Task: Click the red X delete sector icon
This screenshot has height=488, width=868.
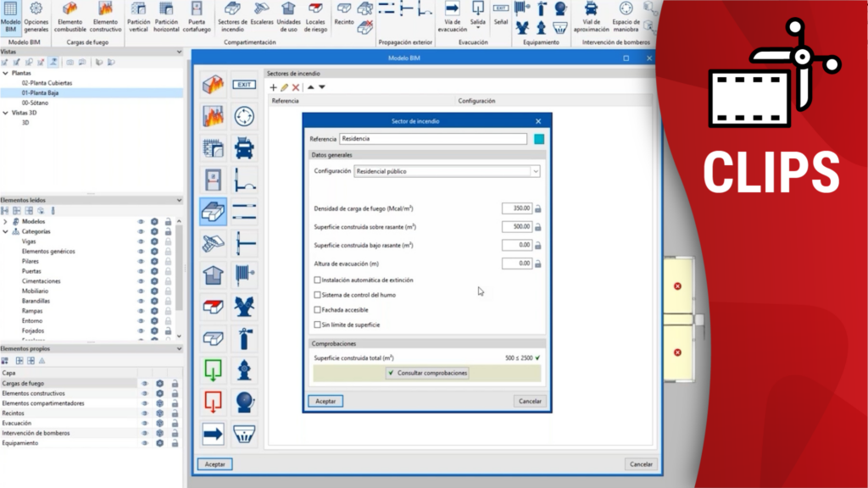Action: [296, 87]
